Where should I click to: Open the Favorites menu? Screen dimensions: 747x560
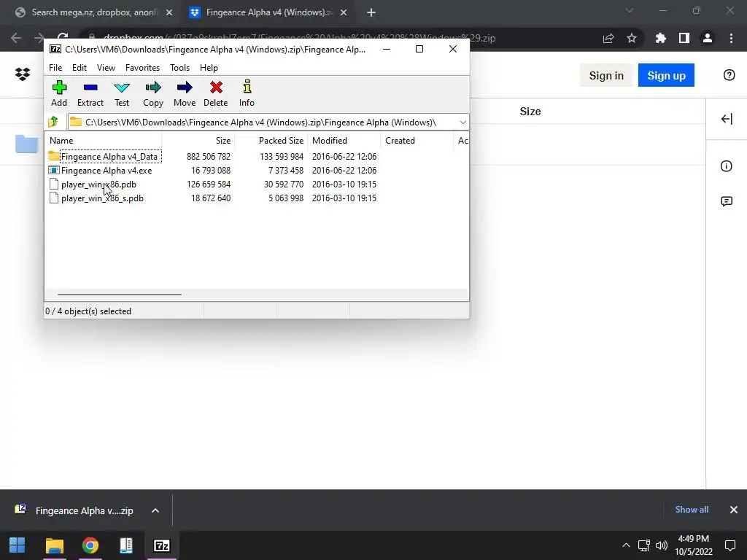(142, 68)
